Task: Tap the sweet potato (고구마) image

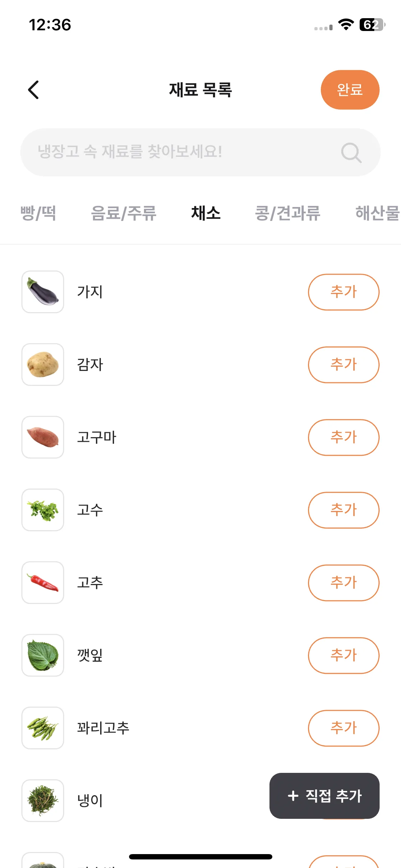Action: (x=43, y=437)
